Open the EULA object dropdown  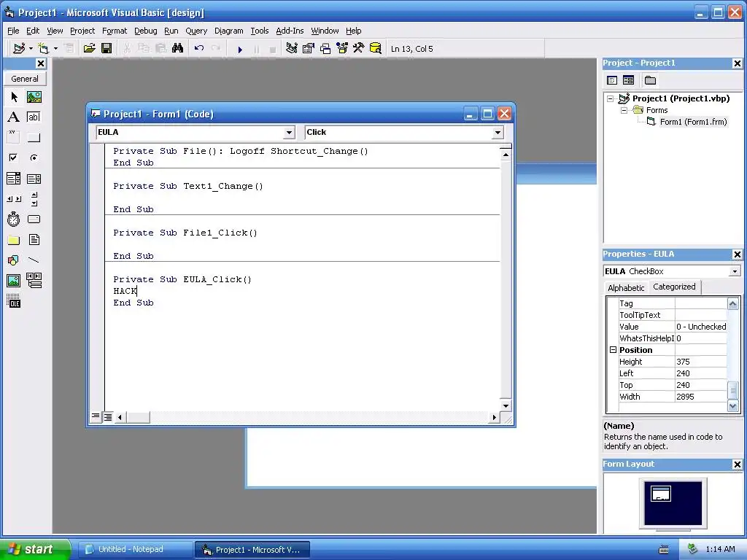(289, 133)
